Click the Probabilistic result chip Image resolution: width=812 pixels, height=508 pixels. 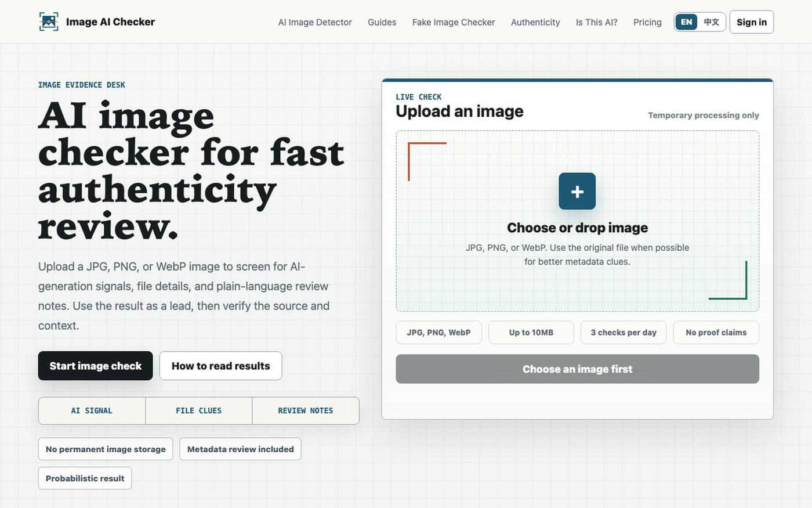[85, 478]
